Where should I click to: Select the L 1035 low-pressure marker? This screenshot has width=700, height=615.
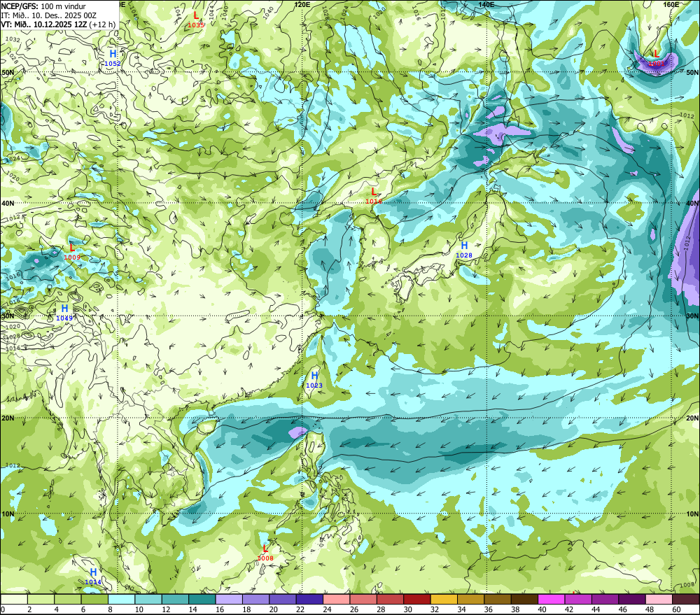pyautogui.click(x=196, y=20)
